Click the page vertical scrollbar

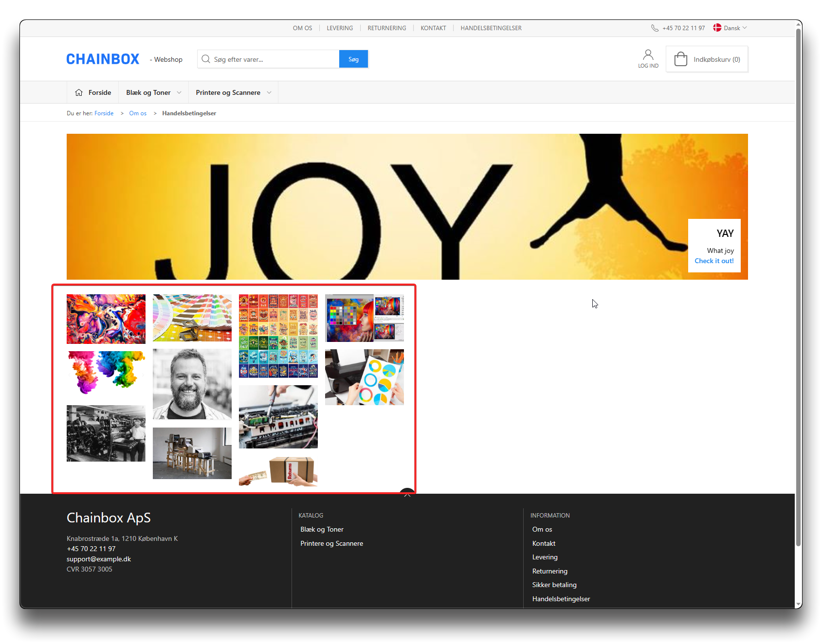tap(798, 287)
